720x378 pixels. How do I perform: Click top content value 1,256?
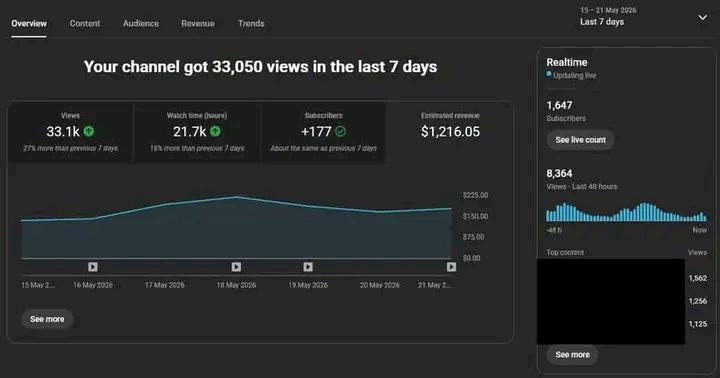pos(698,301)
